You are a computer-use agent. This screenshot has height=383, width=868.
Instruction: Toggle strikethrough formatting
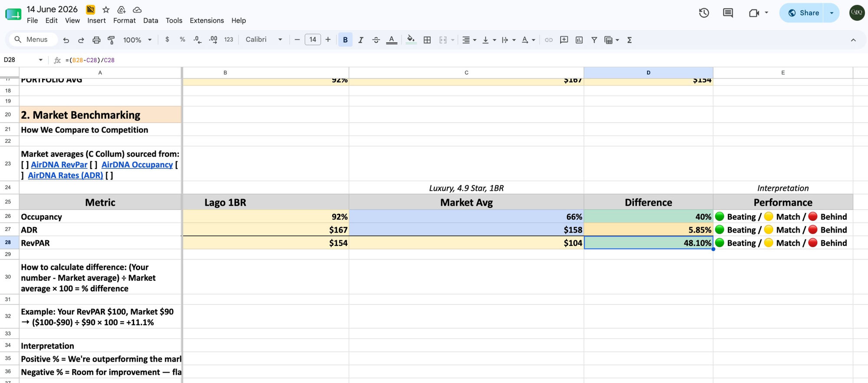[376, 40]
